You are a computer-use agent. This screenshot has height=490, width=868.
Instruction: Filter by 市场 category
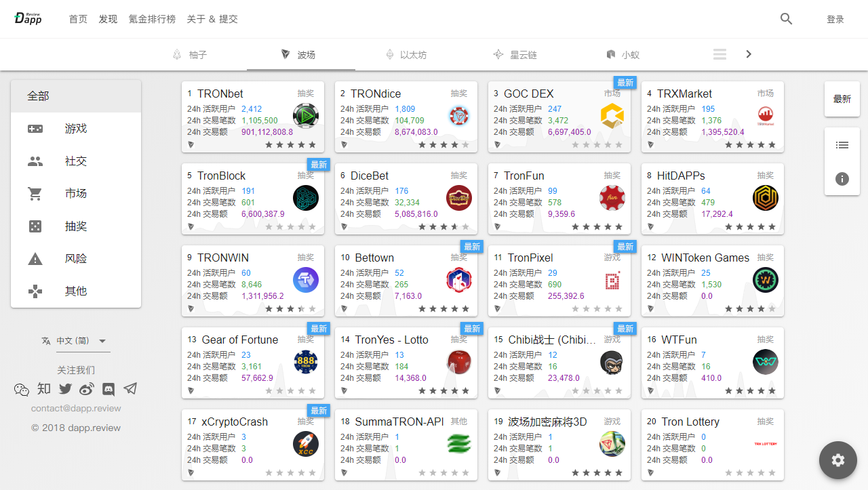(76, 194)
